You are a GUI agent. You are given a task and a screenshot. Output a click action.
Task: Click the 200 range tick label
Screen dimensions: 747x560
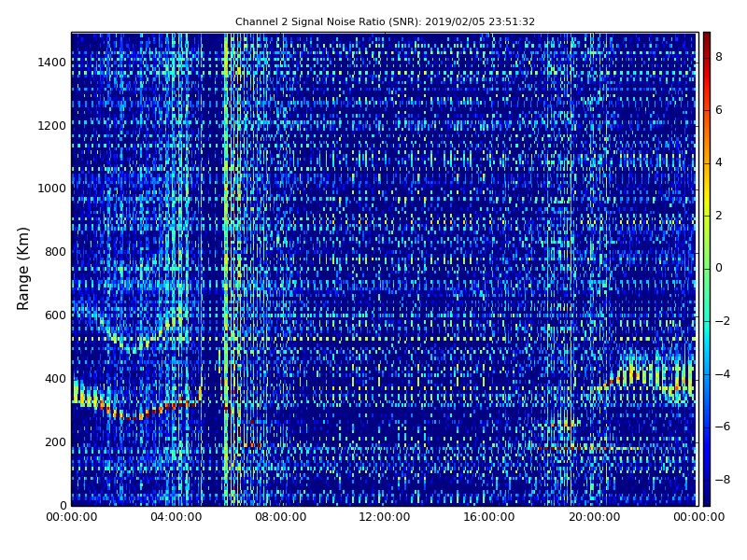tap(55, 441)
